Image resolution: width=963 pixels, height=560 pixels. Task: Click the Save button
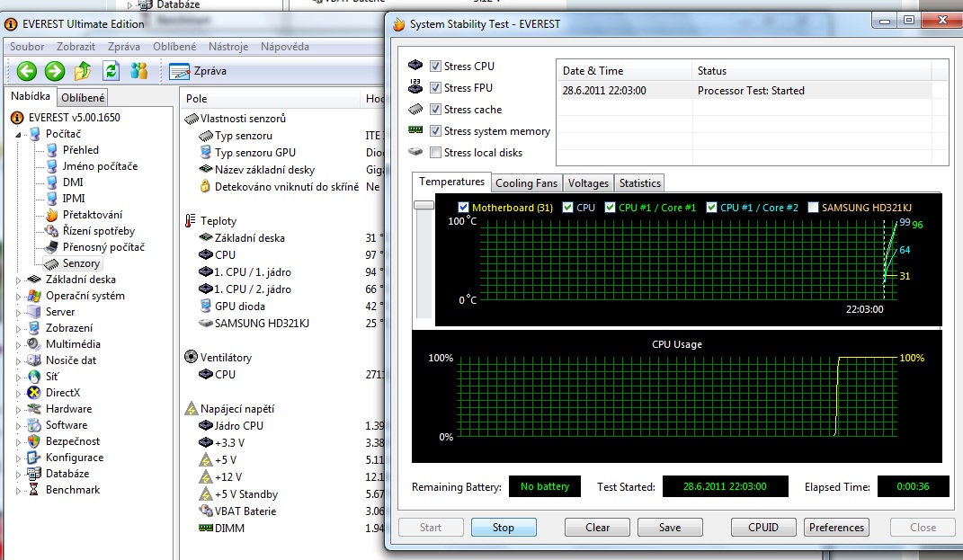pos(670,528)
